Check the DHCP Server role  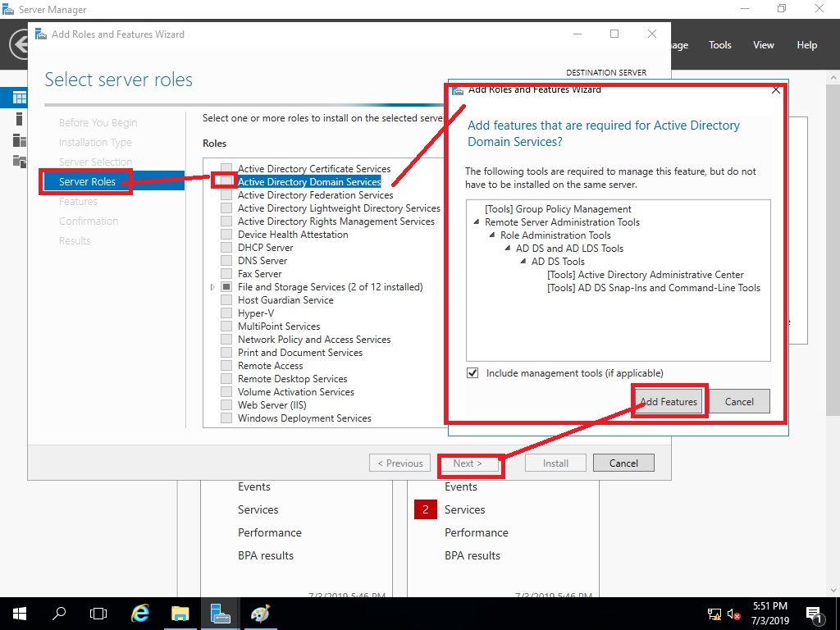226,248
